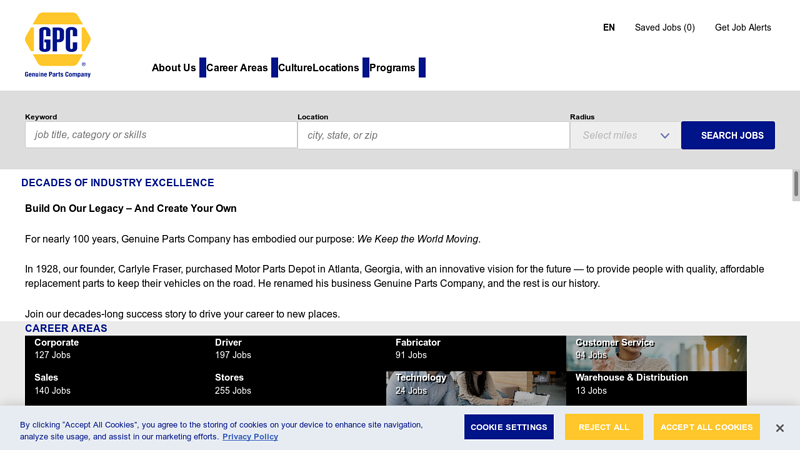
Task: Expand the Programs submenu toggle
Action: 422,68
